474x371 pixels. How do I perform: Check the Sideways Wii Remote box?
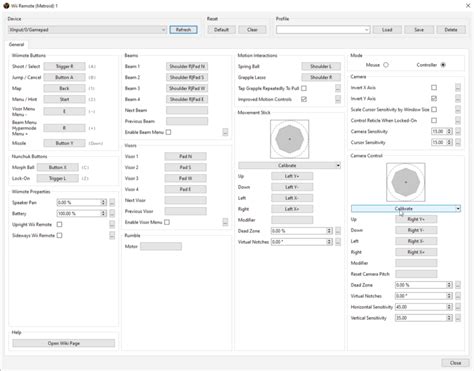click(59, 235)
